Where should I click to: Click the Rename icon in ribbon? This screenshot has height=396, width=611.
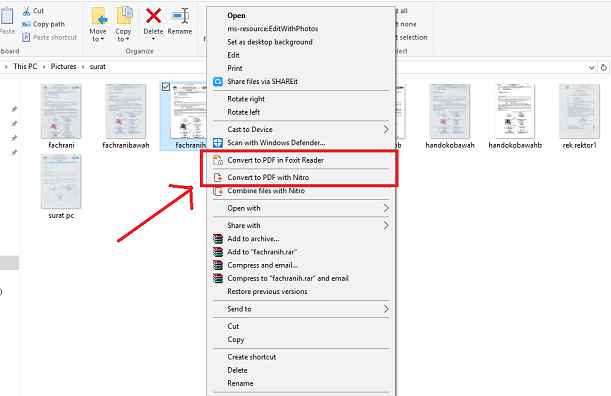(180, 16)
